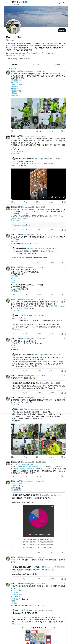Open the more menu on the pinned post

(x=65, y=71)
